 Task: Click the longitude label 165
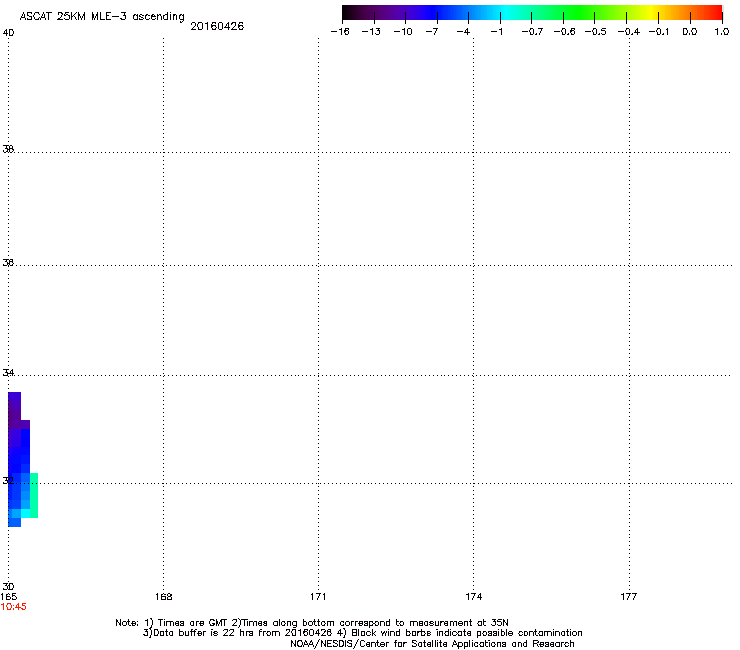pos(8,597)
